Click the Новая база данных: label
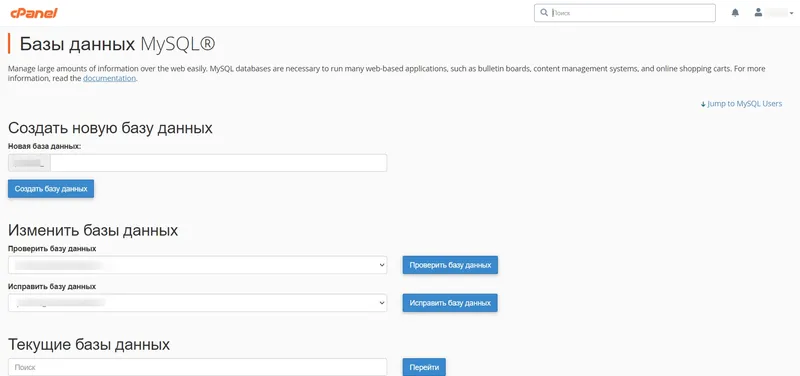 (x=45, y=146)
